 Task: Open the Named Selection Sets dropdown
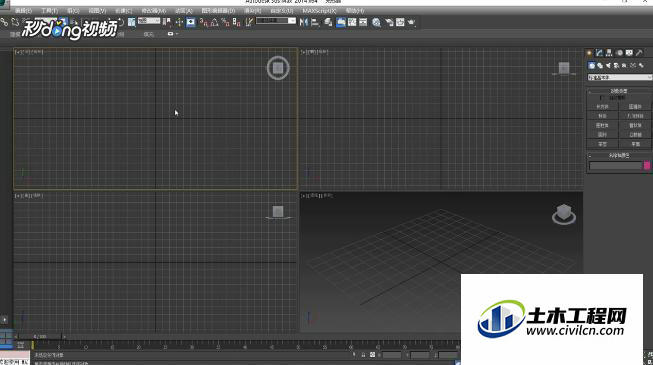click(x=276, y=20)
